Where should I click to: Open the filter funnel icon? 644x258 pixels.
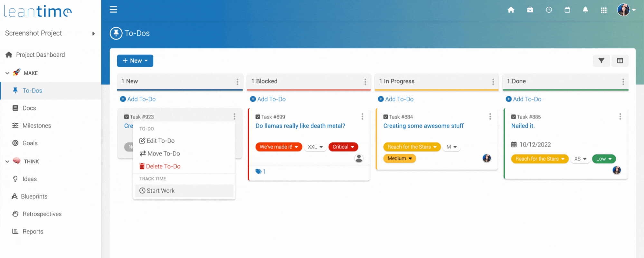tap(601, 61)
